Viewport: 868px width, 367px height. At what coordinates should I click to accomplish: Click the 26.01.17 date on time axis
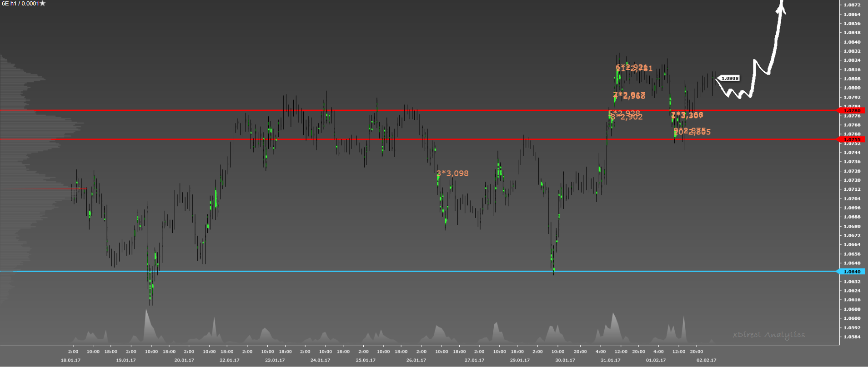[x=416, y=360]
